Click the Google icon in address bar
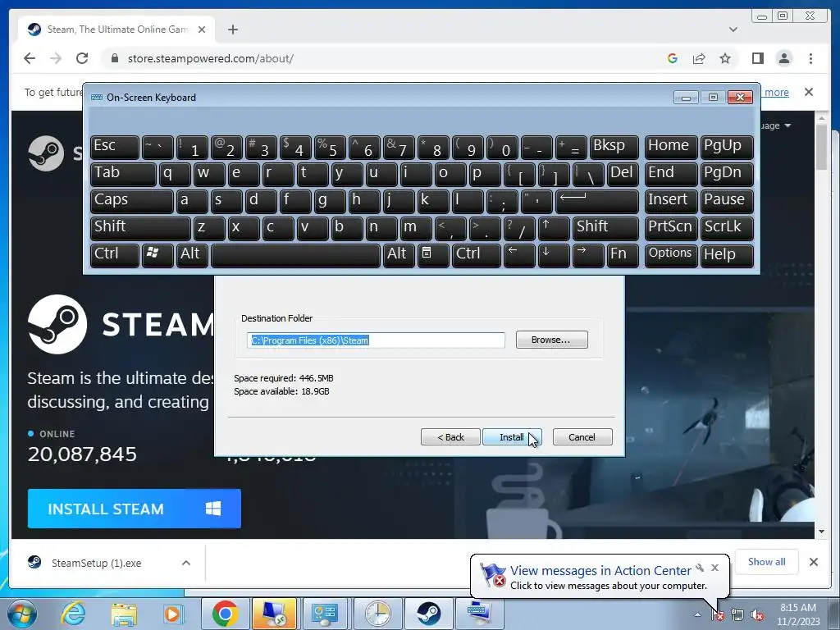This screenshot has width=840, height=630. [673, 58]
